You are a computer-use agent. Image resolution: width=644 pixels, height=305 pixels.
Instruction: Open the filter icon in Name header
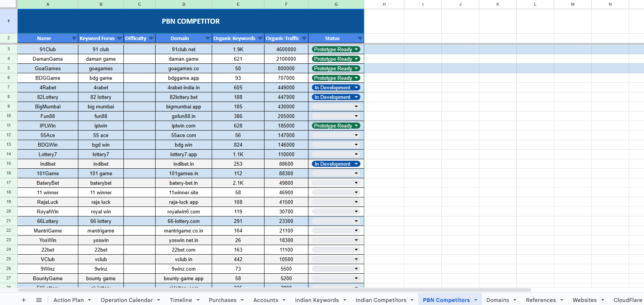point(74,39)
